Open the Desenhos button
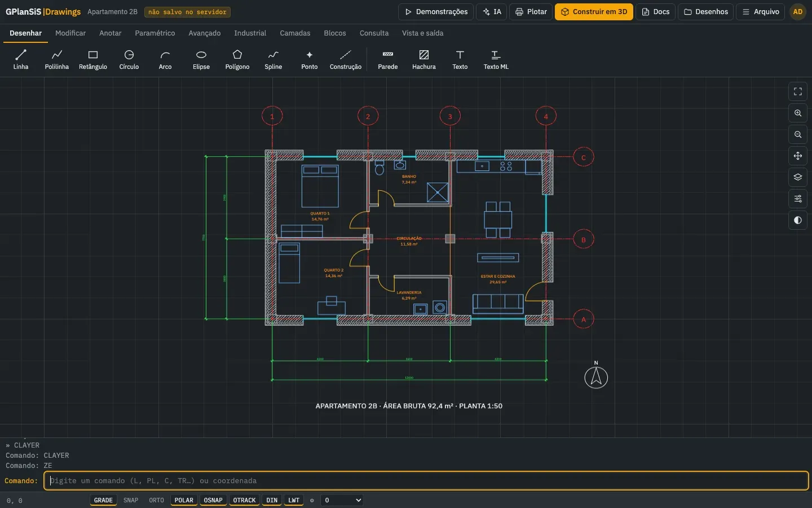The image size is (812, 508). point(706,12)
